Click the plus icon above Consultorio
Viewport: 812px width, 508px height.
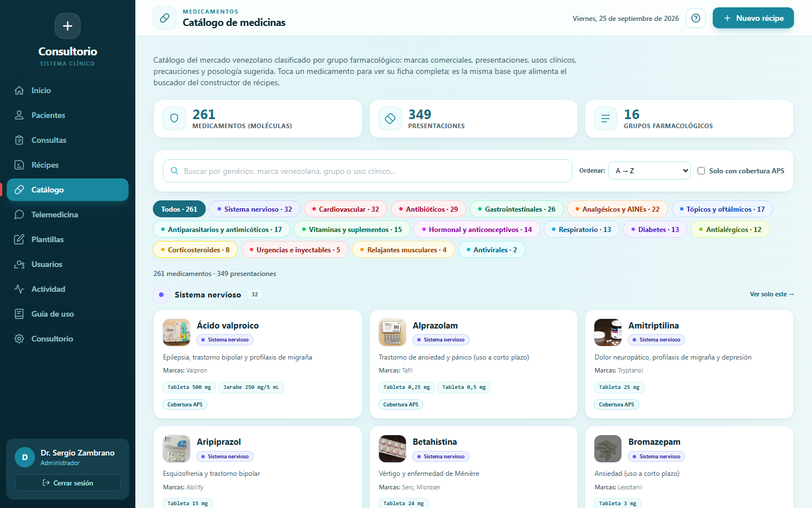click(68, 26)
